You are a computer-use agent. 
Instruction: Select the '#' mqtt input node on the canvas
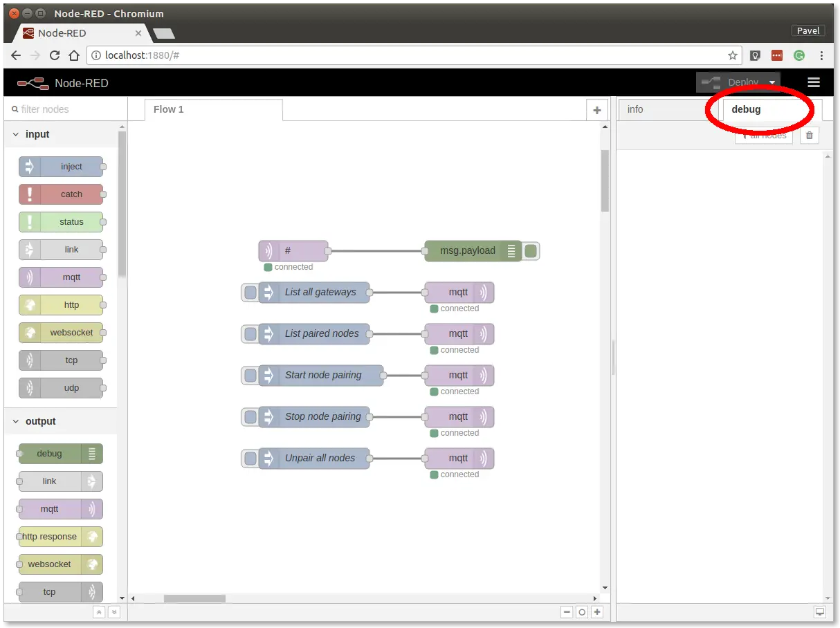pos(293,251)
